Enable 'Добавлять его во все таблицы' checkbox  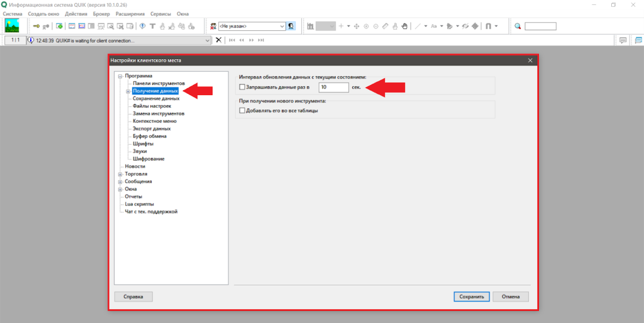[242, 111]
